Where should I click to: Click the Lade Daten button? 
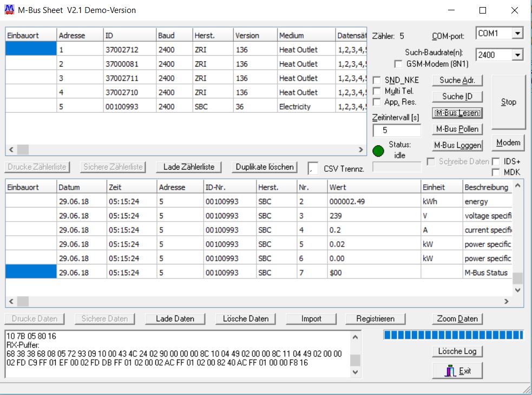pyautogui.click(x=175, y=319)
